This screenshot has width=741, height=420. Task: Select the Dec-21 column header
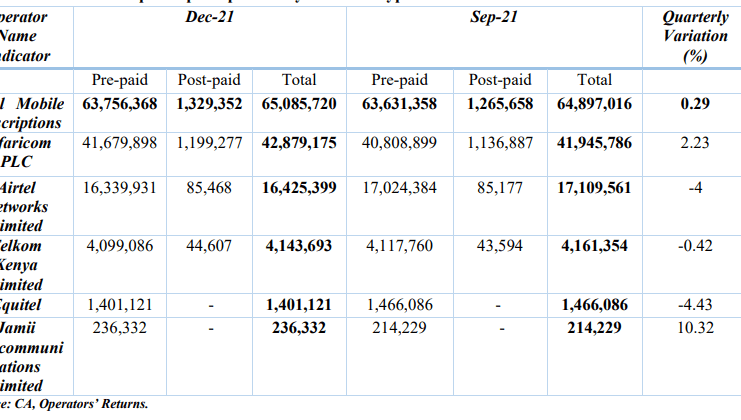click(x=209, y=17)
